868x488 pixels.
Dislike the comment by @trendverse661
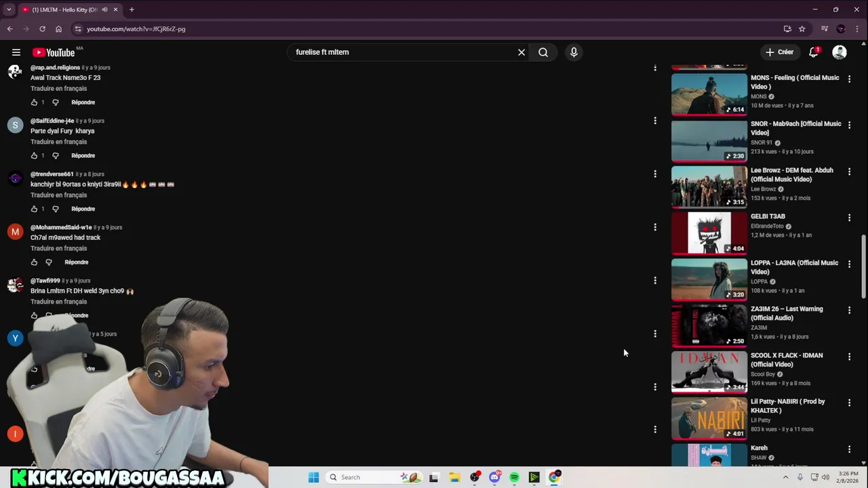point(56,209)
